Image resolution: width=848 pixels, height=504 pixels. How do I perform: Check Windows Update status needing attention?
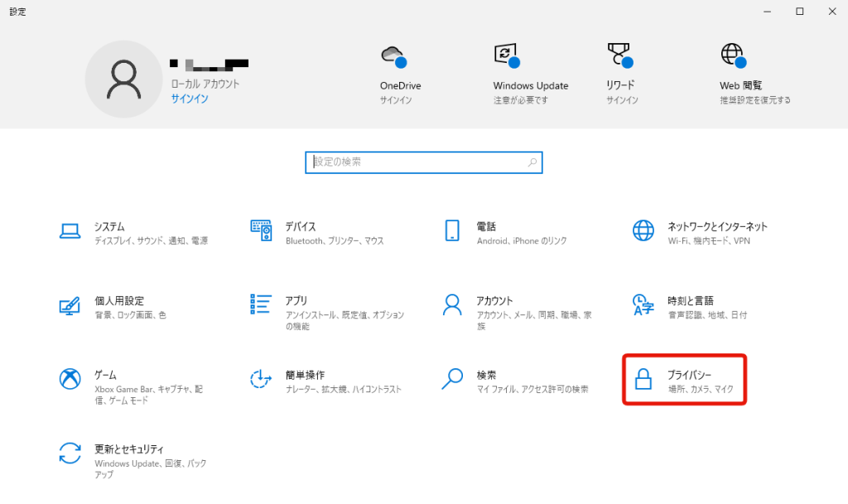point(531,70)
